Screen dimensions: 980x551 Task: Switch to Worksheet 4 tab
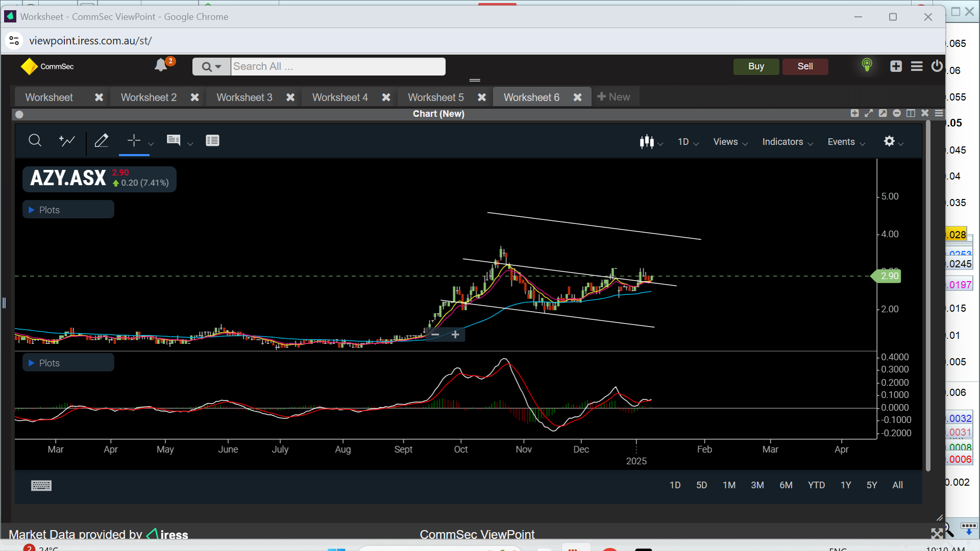coord(340,97)
